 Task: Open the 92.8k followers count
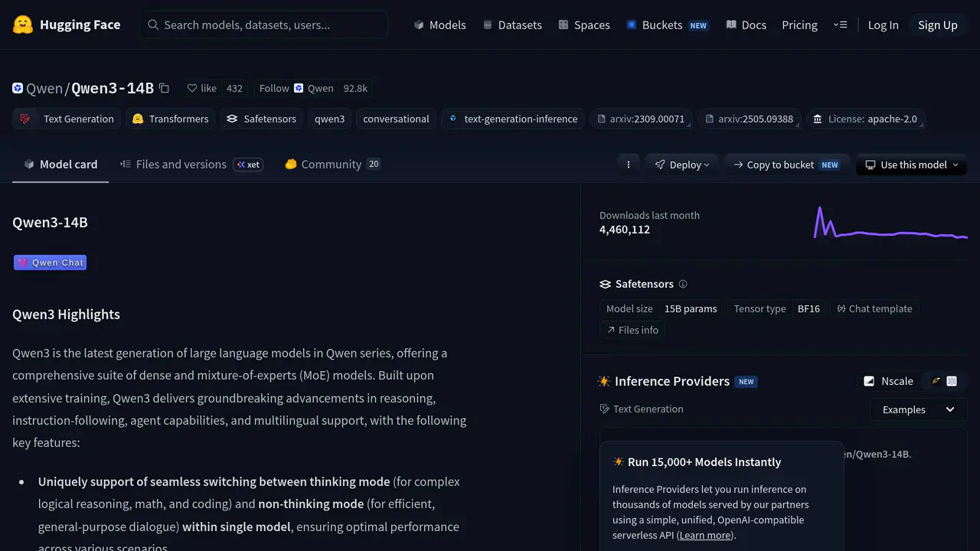coord(355,88)
